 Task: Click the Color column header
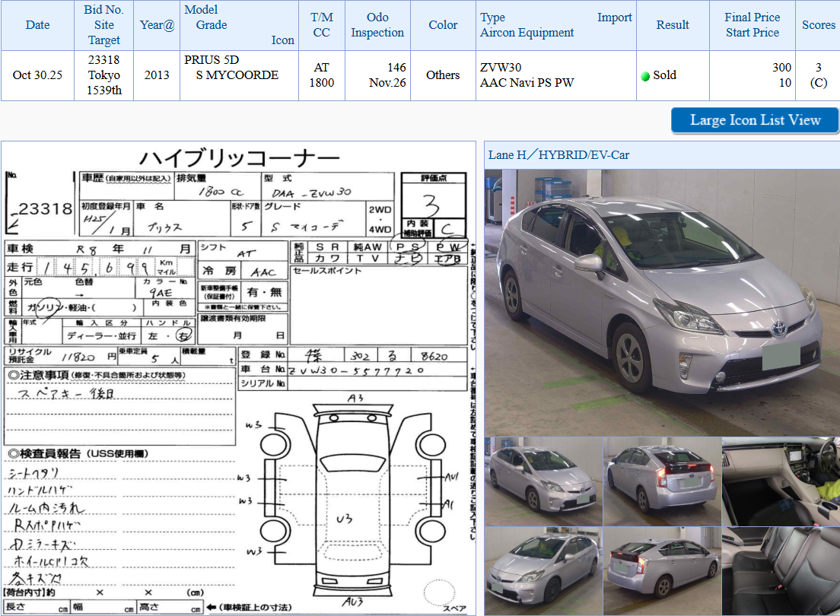pos(443,25)
